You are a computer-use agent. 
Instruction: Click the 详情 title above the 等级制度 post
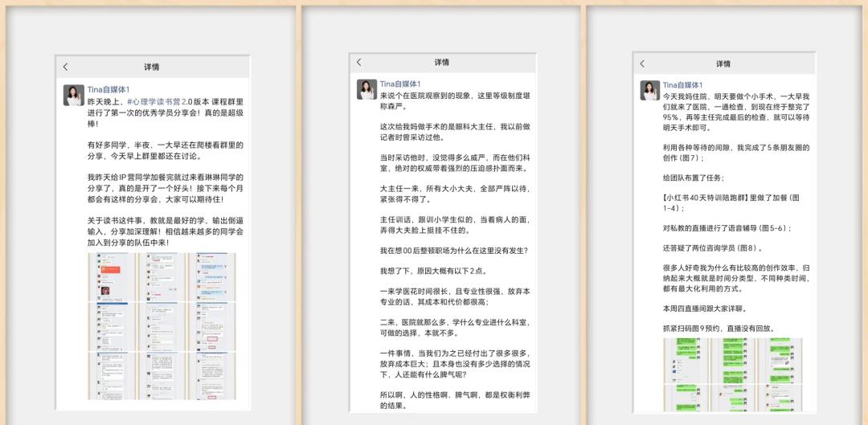tap(442, 62)
